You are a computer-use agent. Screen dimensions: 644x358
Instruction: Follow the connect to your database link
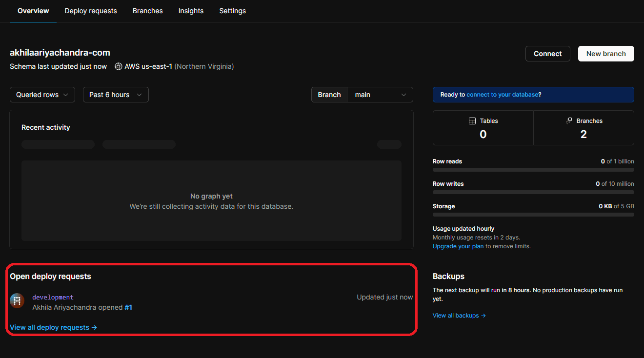coord(503,95)
